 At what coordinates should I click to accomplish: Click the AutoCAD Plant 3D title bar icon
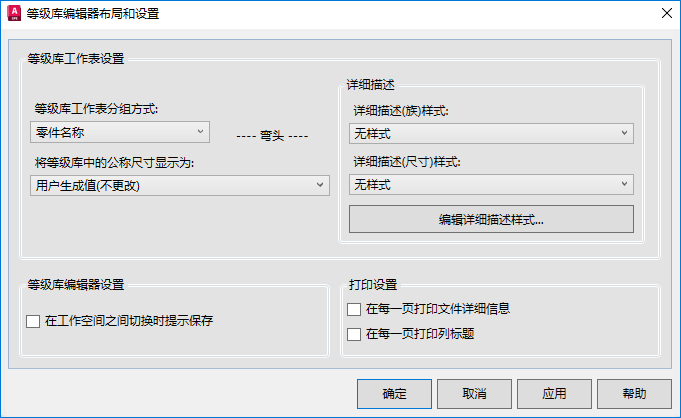(14, 14)
